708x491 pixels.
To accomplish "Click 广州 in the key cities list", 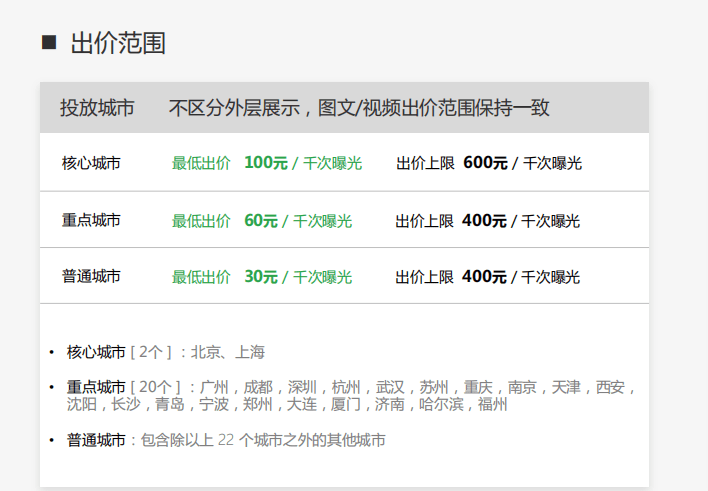I will pyautogui.click(x=215, y=387).
